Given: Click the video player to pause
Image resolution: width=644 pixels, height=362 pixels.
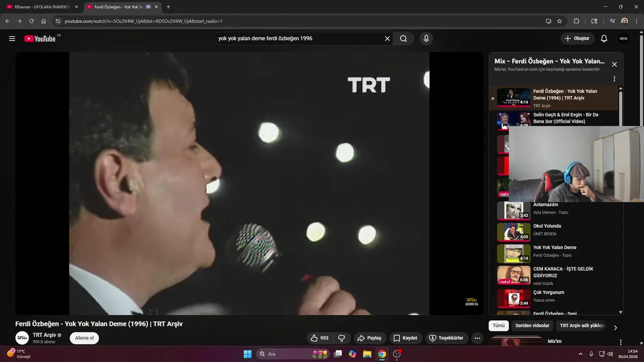Looking at the screenshot, I should pos(249,184).
